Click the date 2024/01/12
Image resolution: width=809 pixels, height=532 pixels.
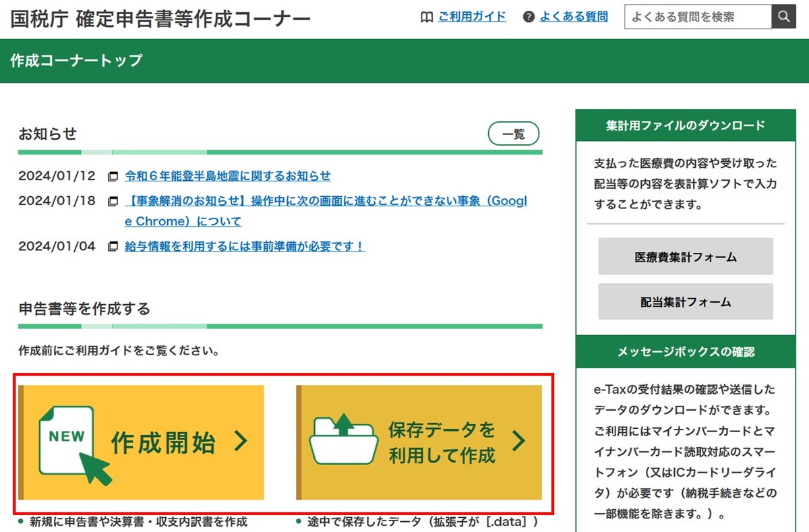pyautogui.click(x=57, y=176)
